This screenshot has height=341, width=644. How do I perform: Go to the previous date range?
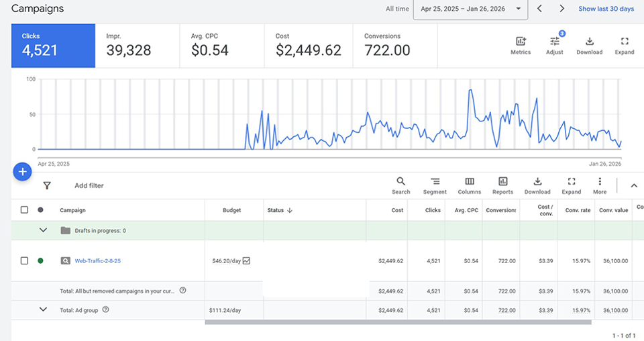coord(539,9)
